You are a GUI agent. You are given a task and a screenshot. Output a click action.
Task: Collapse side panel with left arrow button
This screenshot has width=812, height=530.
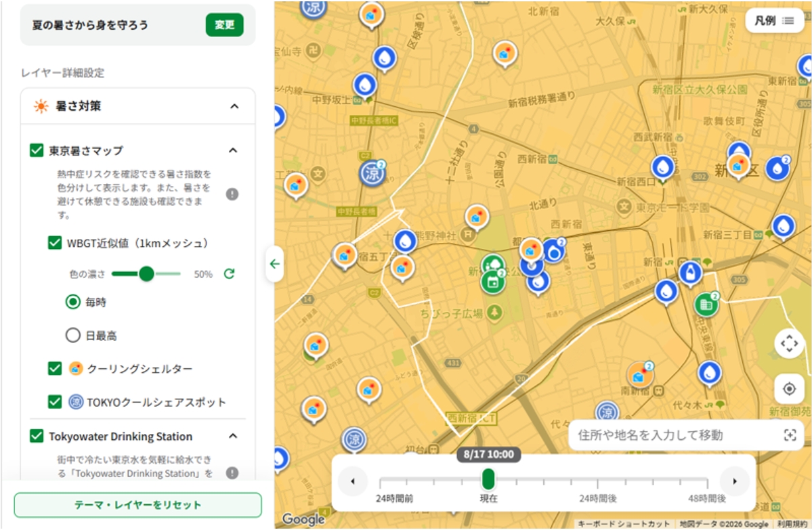274,264
